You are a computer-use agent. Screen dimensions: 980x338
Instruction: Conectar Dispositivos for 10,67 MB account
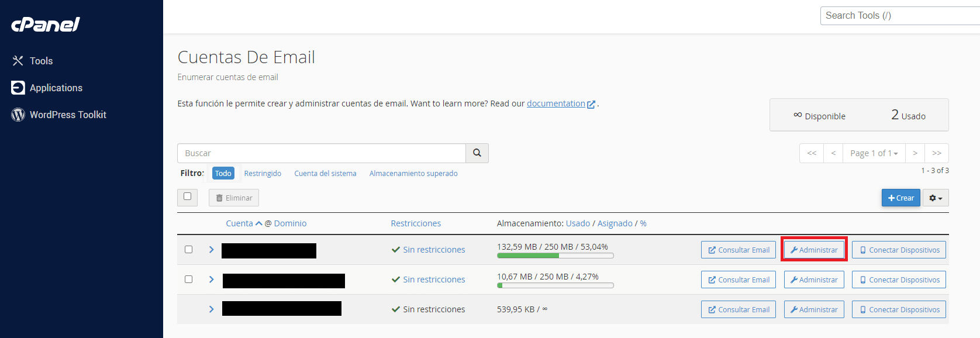(899, 280)
